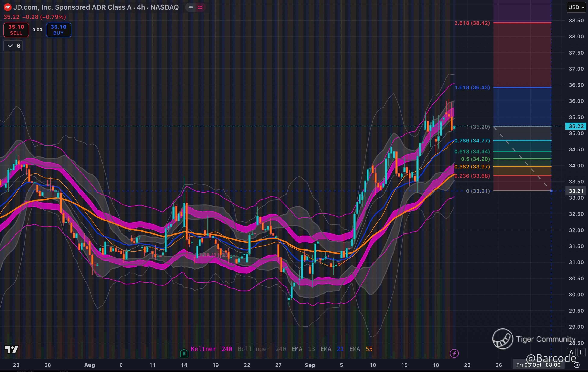Click the blue 35.10 BUY button
The height and width of the screenshot is (372, 588).
(x=59, y=30)
